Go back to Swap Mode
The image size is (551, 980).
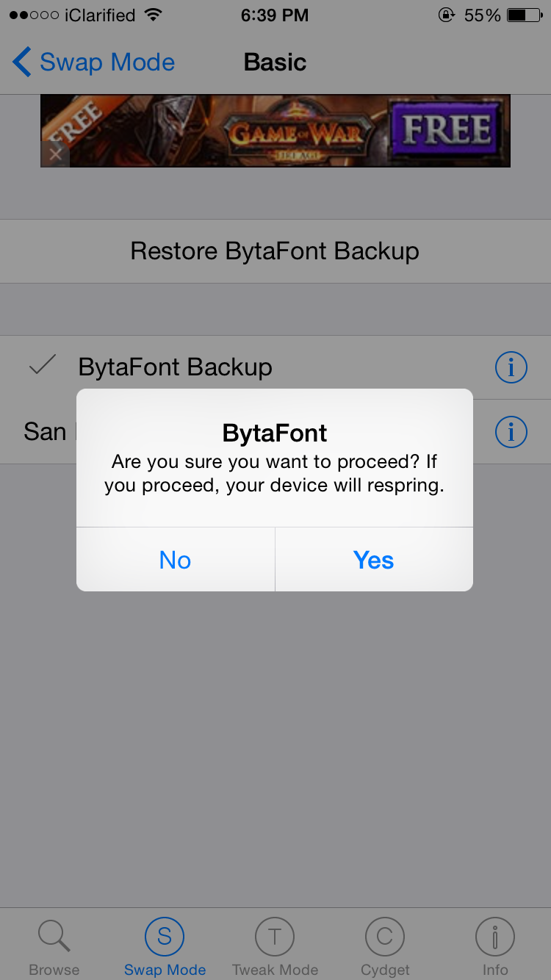point(107,62)
